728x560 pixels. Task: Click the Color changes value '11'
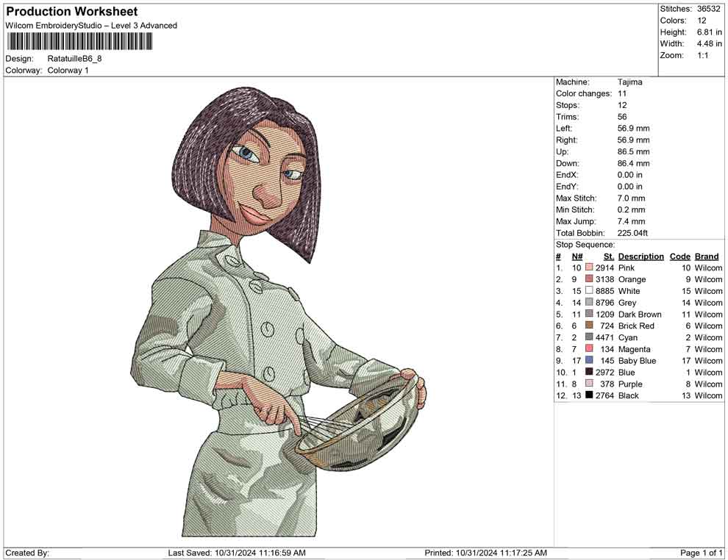coord(622,94)
